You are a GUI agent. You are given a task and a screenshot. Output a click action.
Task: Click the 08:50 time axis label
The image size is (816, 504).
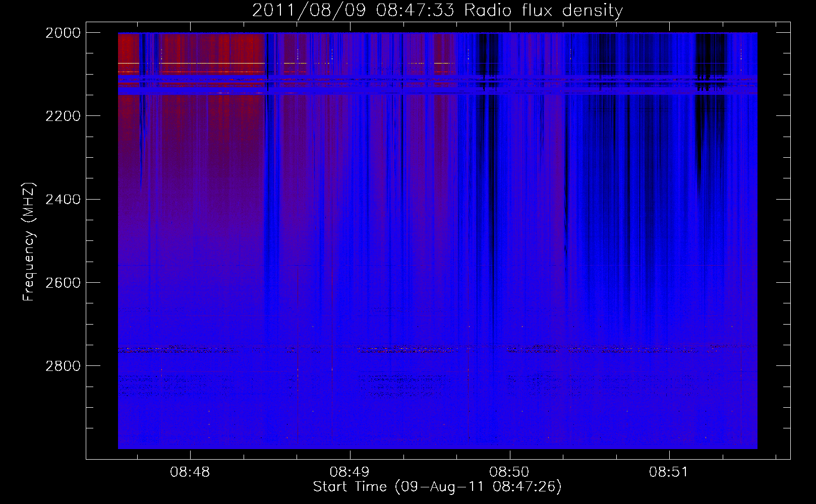coord(509,472)
